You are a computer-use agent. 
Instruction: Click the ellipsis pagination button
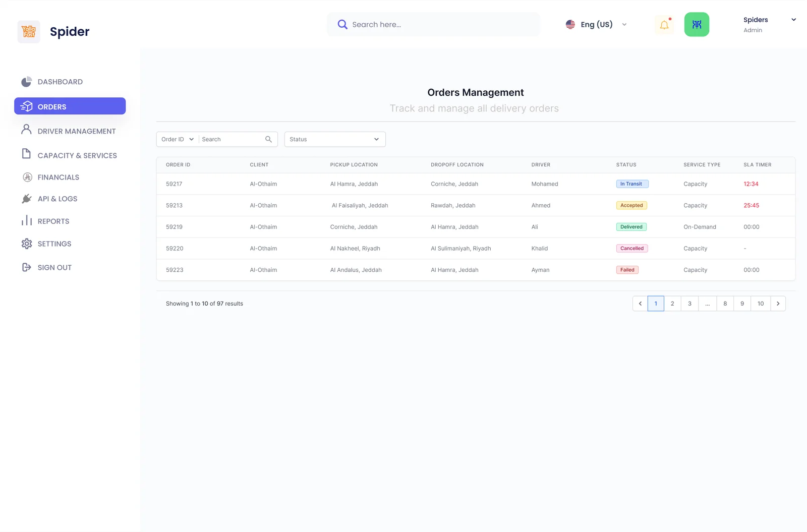pyautogui.click(x=707, y=304)
